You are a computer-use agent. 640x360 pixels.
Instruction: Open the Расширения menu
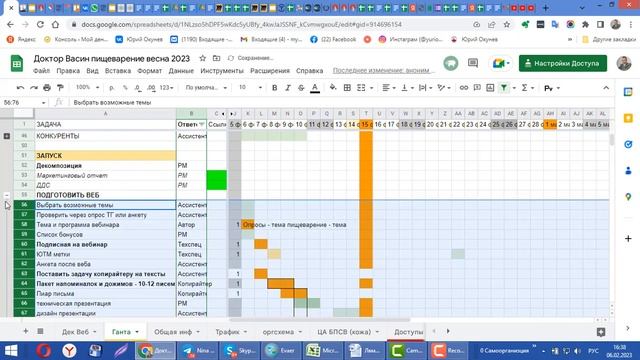(270, 71)
